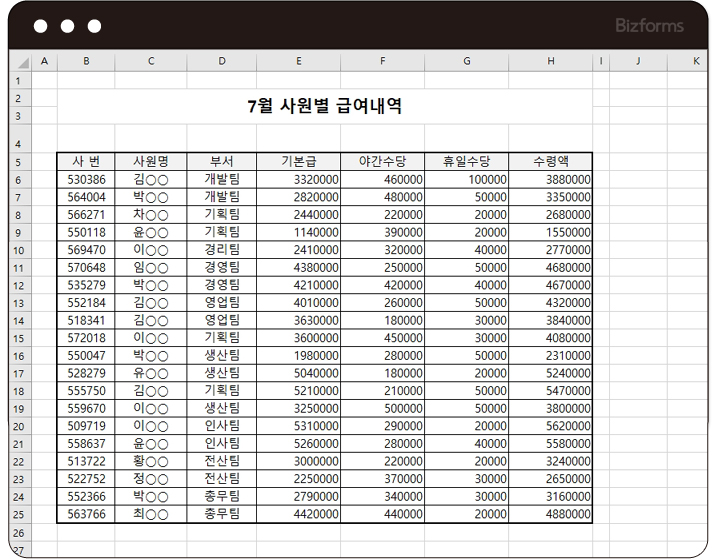The height and width of the screenshot is (560, 715).
Task: Select the row 14 header
Action: tap(20, 320)
